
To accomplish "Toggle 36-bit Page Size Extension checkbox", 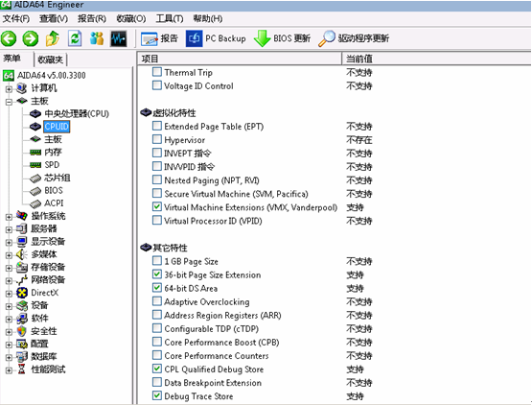I will click(x=157, y=274).
